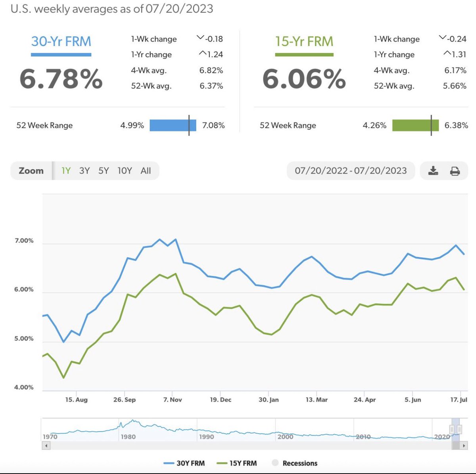Click the 6.38% range maximum
The image size is (476, 474).
[x=456, y=125]
